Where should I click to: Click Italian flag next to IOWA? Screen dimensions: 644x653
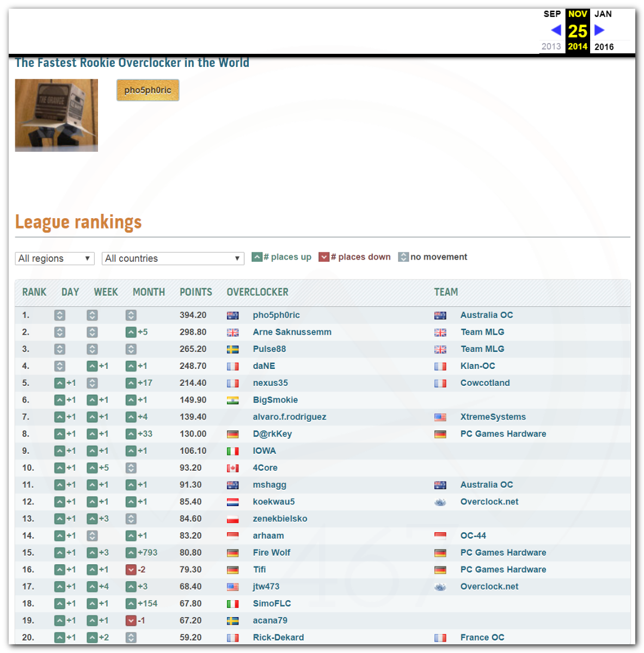point(232,451)
